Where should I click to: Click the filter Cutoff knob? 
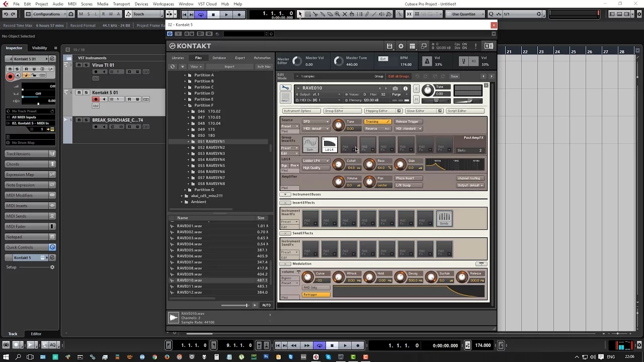pos(338,164)
